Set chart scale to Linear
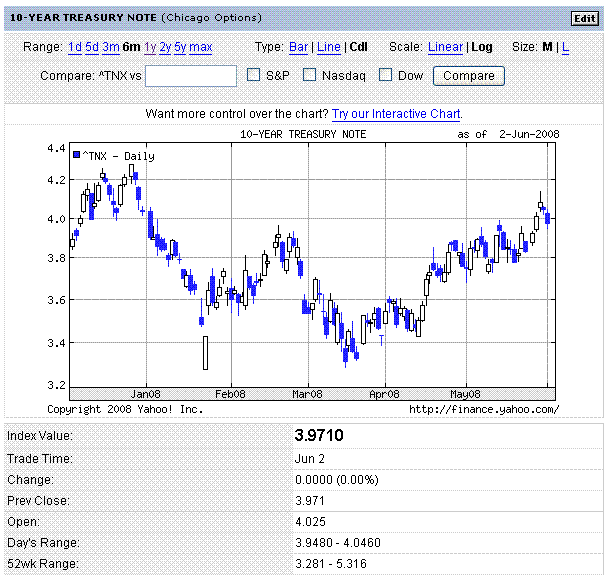Viewport: 606px width, 576px height. click(x=445, y=47)
